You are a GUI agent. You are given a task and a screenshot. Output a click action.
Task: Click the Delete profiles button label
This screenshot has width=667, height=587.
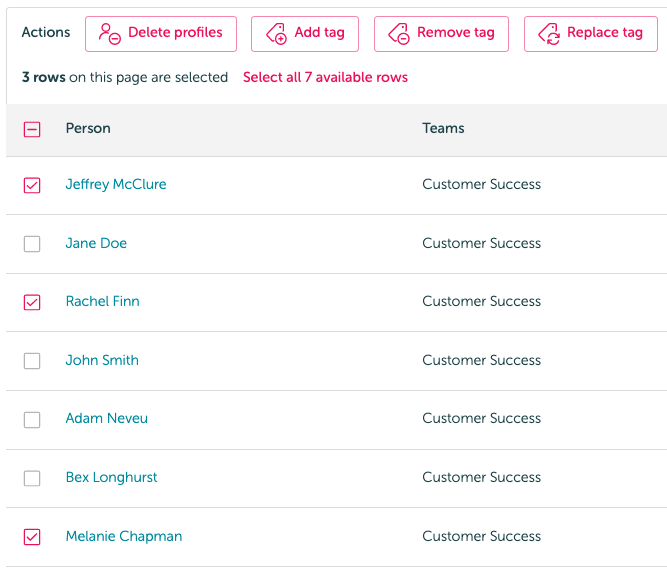click(x=175, y=32)
